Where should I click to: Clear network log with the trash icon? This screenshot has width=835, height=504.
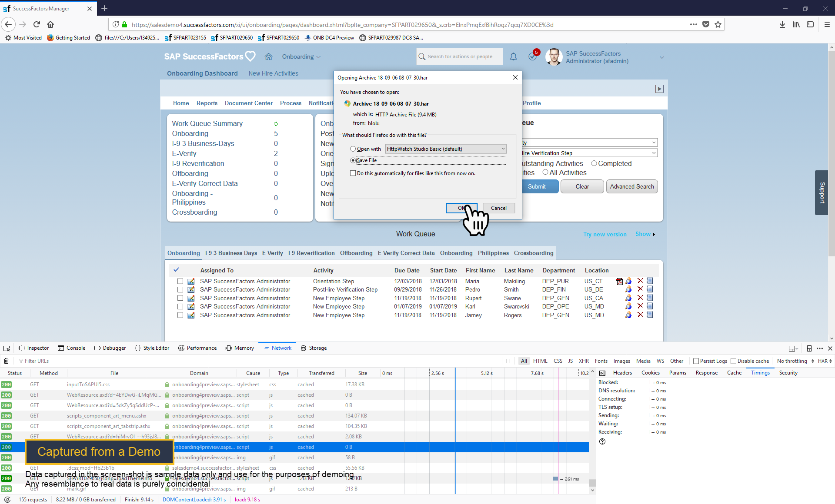tap(7, 361)
